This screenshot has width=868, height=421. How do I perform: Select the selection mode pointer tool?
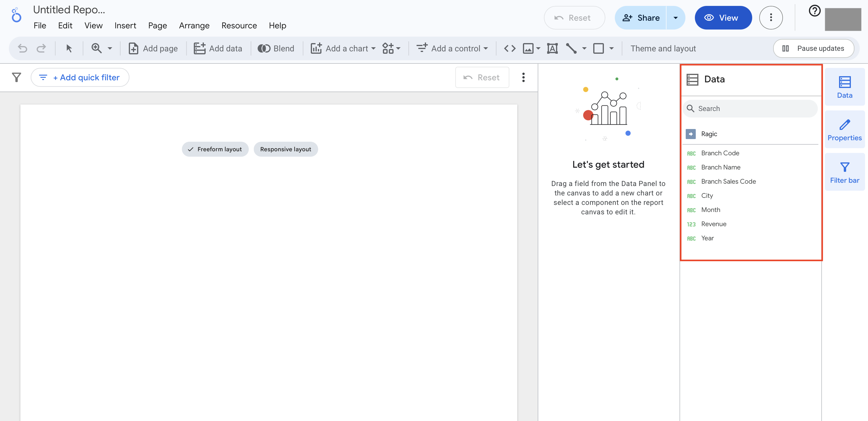tap(69, 48)
